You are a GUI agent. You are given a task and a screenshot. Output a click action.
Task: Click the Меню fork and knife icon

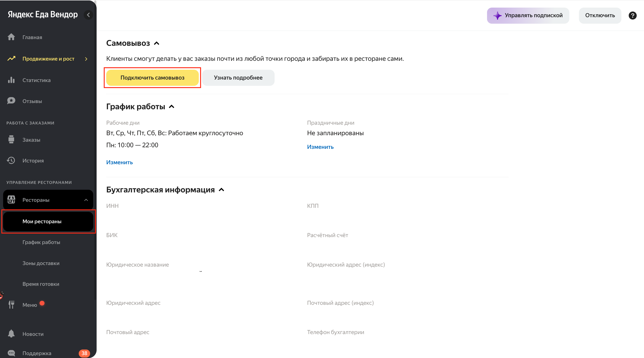coord(11,305)
